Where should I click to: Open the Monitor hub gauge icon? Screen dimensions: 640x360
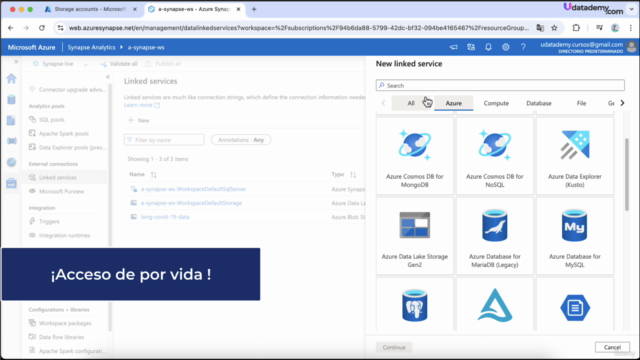tap(11, 162)
